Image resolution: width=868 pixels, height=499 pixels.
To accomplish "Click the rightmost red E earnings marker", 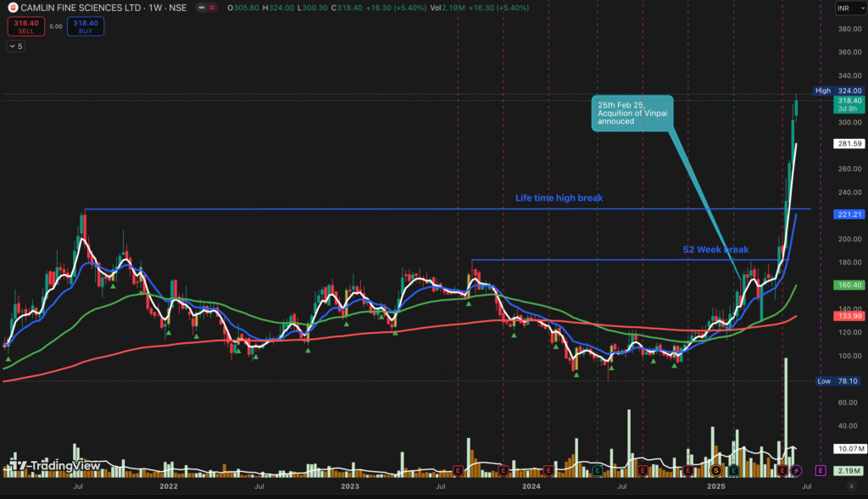I will pos(782,471).
